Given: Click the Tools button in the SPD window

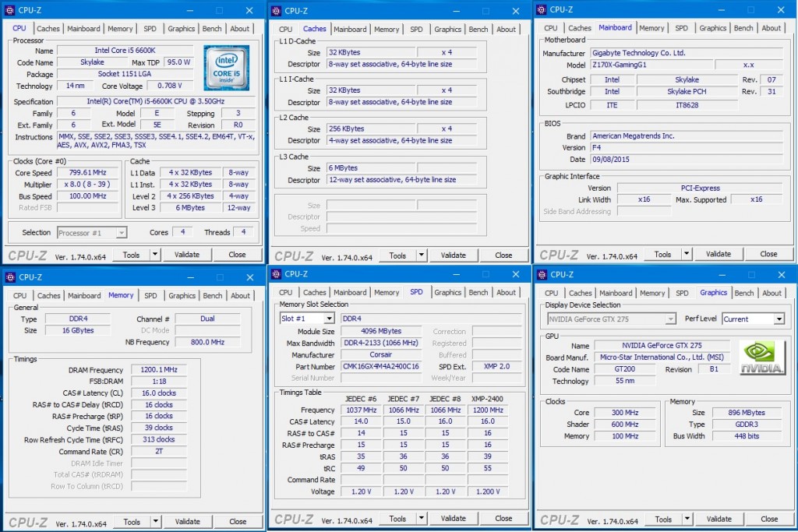Looking at the screenshot, I should pyautogui.click(x=398, y=517).
